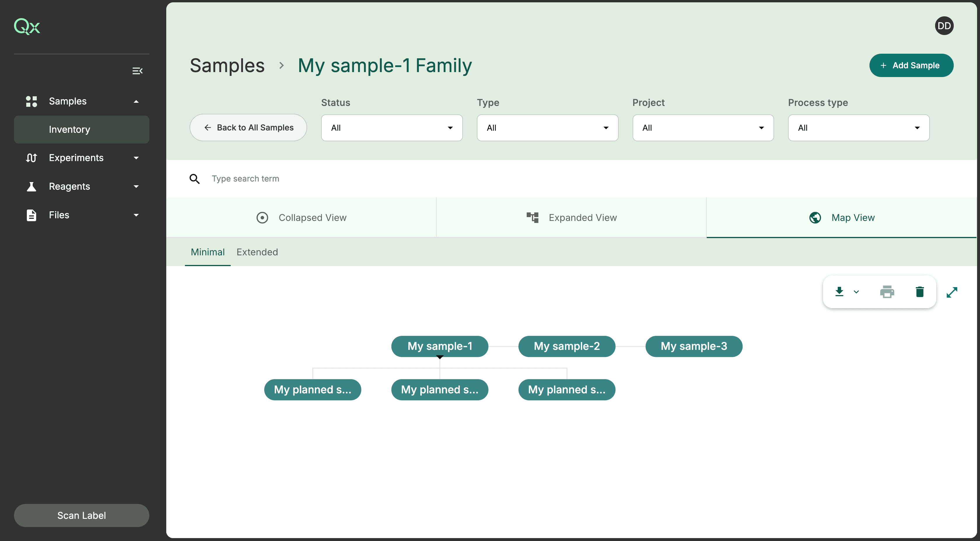This screenshot has height=541, width=980.
Task: Collapse the sidebar menu icon
Action: [x=137, y=71]
